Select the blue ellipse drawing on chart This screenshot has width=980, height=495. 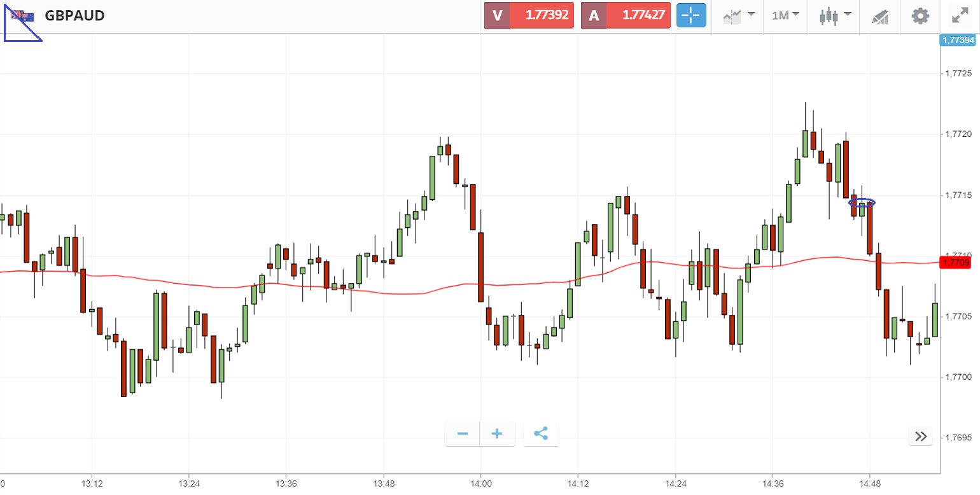pyautogui.click(x=862, y=203)
